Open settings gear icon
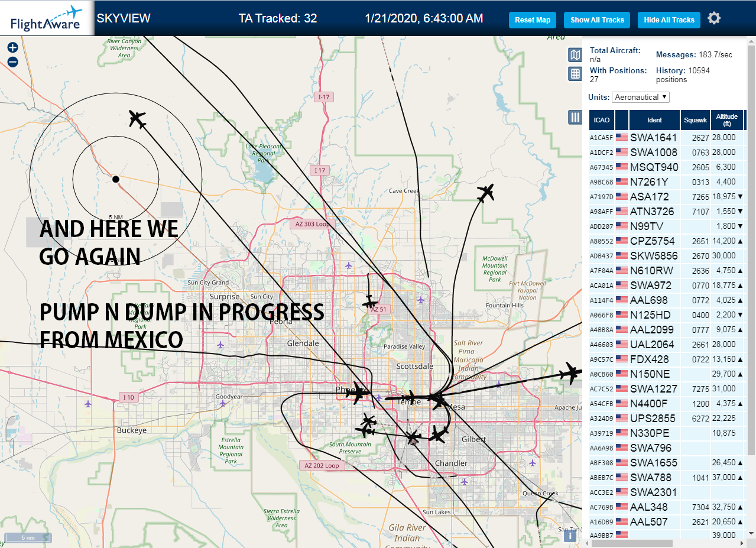 tap(714, 18)
